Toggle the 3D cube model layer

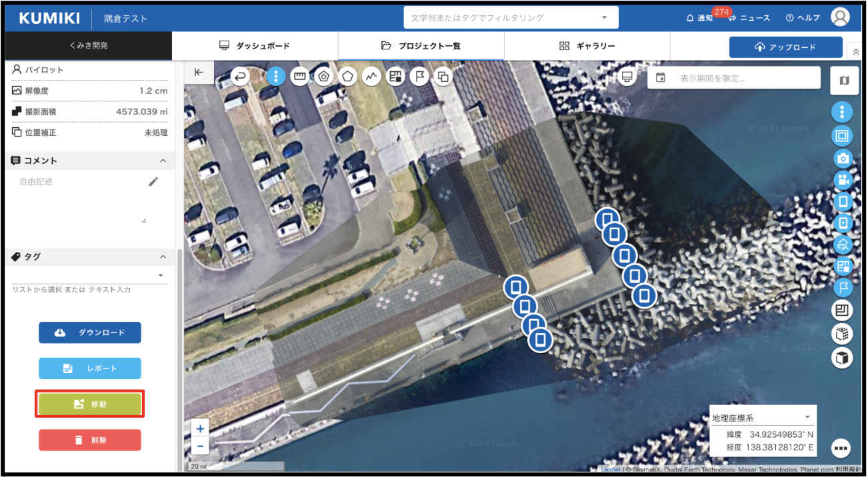(x=843, y=358)
